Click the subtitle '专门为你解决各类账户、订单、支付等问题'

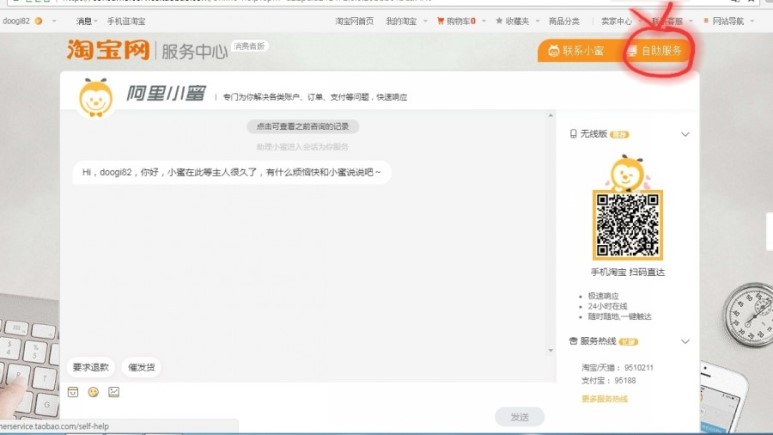click(x=296, y=97)
